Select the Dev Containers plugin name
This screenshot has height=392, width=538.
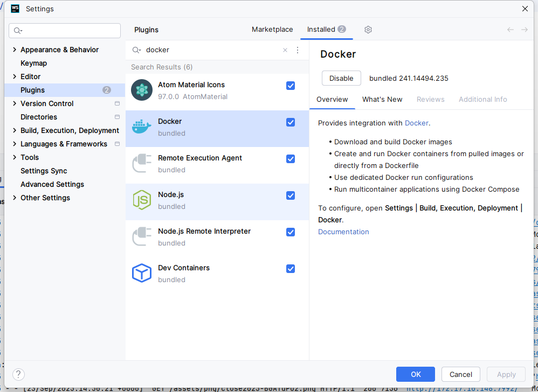[184, 268]
